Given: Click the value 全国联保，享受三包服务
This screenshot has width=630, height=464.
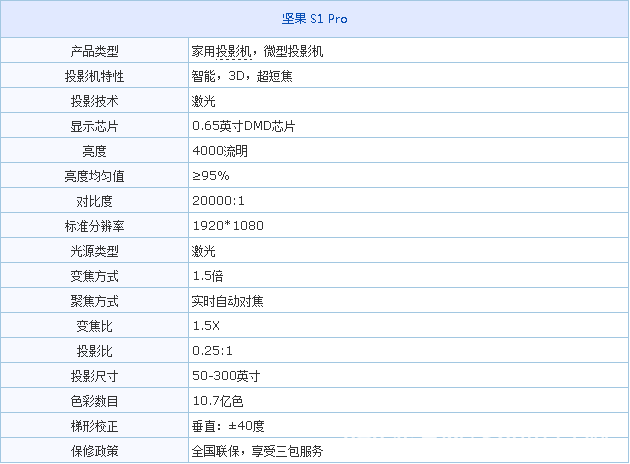Looking at the screenshot, I should click(x=257, y=451).
